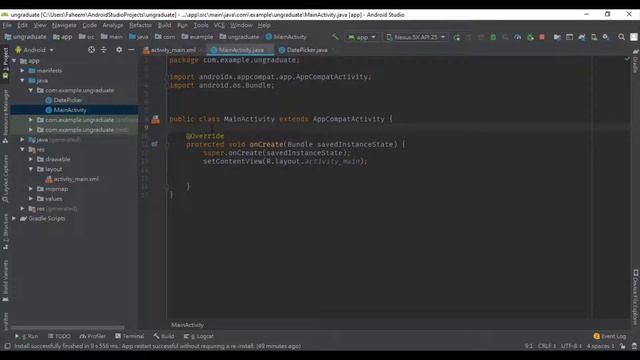Image resolution: width=640 pixels, height=360 pixels.
Task: Open the Device File Explorer side tab
Action: coord(635,297)
